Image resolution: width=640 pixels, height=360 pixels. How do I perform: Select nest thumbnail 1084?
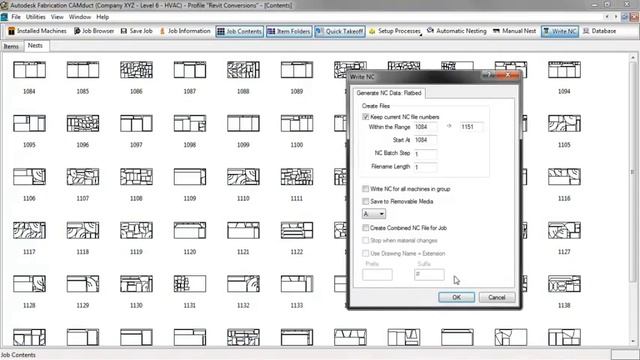pyautogui.click(x=29, y=70)
